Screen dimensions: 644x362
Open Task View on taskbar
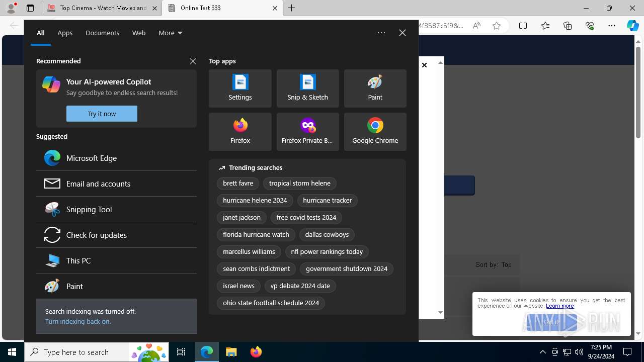point(181,352)
